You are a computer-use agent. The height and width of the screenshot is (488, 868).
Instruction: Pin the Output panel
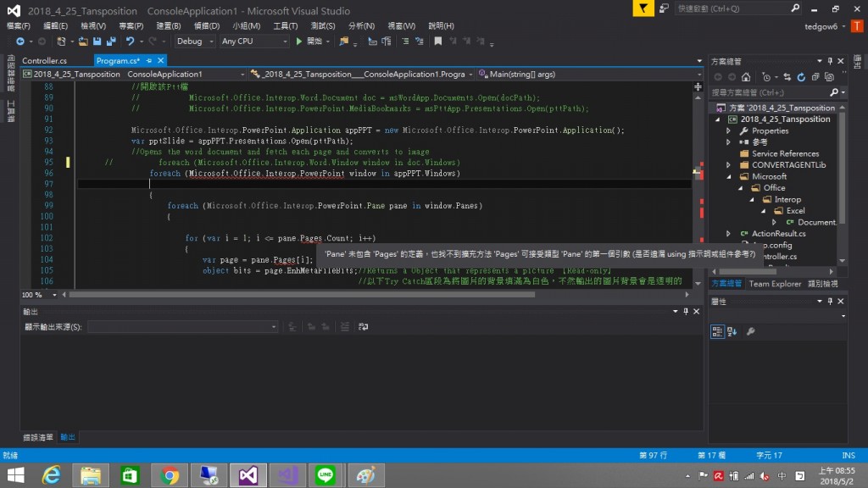click(686, 312)
